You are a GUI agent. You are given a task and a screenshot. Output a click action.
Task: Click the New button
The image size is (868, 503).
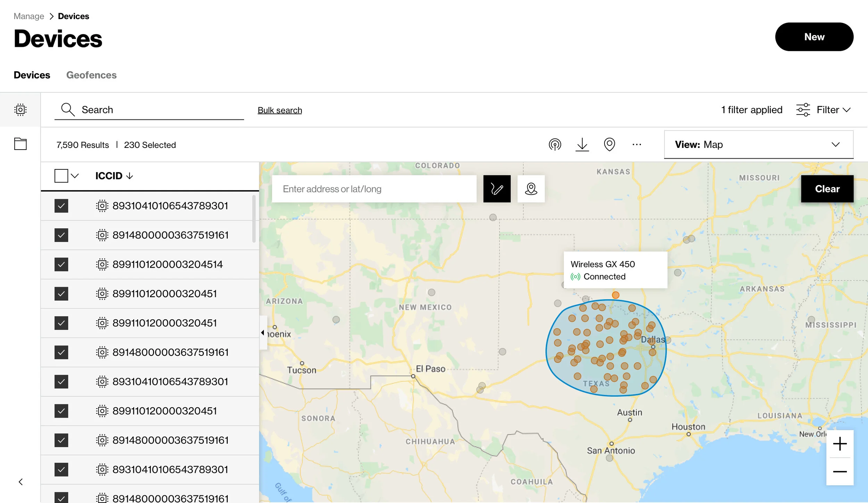(x=814, y=36)
